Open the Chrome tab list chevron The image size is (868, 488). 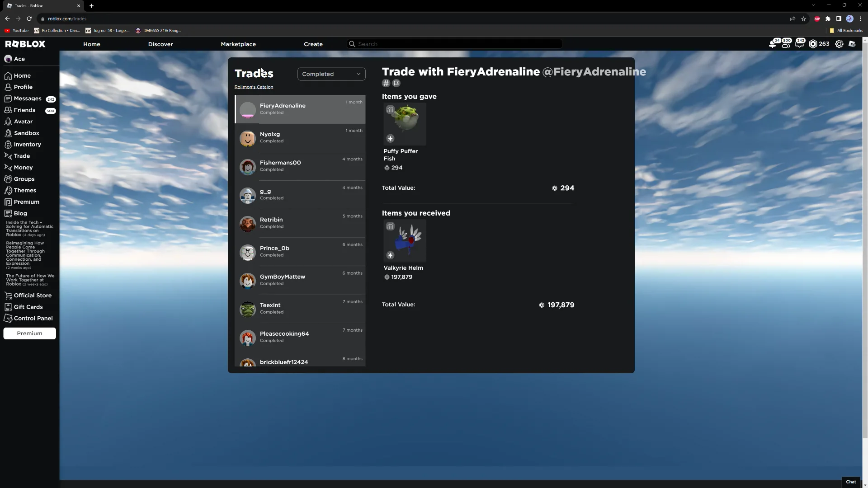click(x=813, y=5)
